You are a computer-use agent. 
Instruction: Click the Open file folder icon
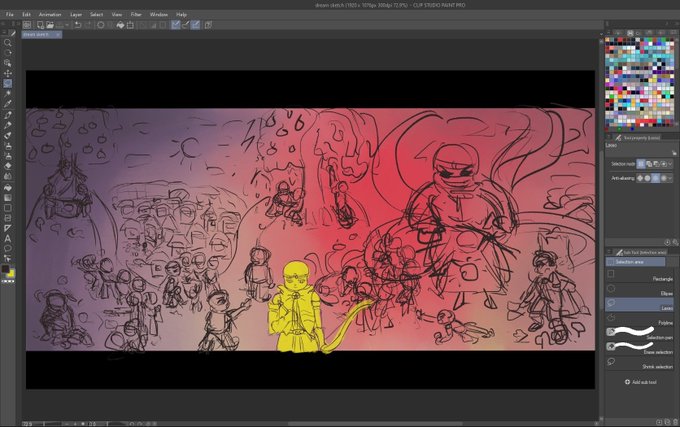[50, 25]
